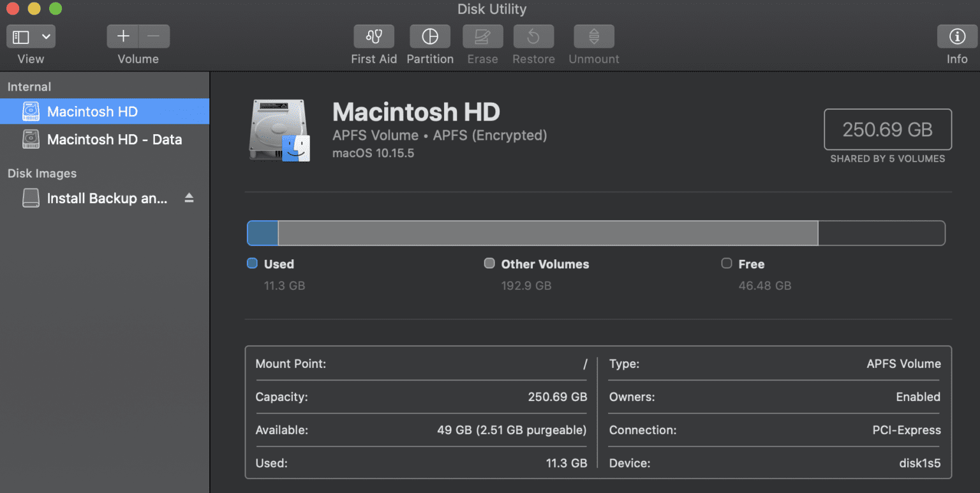
Task: Click the Used segment of the storage bar
Action: coord(262,233)
